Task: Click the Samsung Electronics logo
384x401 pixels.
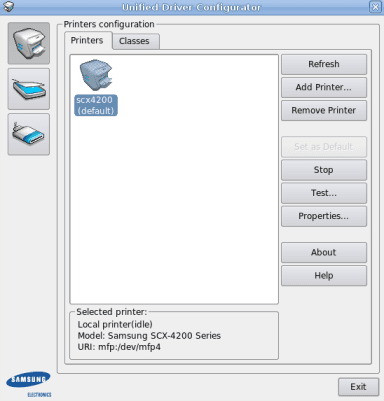Action: 29,384
